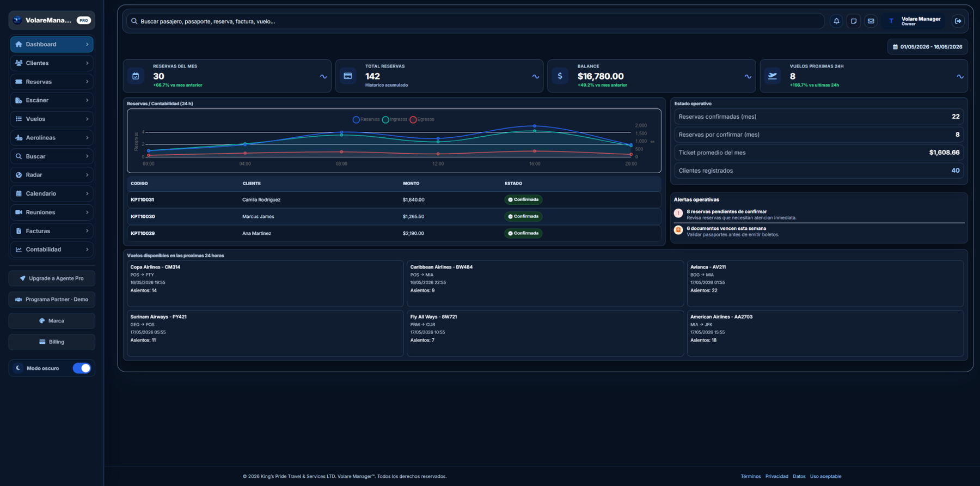Image resolution: width=980 pixels, height=486 pixels.
Task: Open notifications with the bell icon
Action: [836, 21]
